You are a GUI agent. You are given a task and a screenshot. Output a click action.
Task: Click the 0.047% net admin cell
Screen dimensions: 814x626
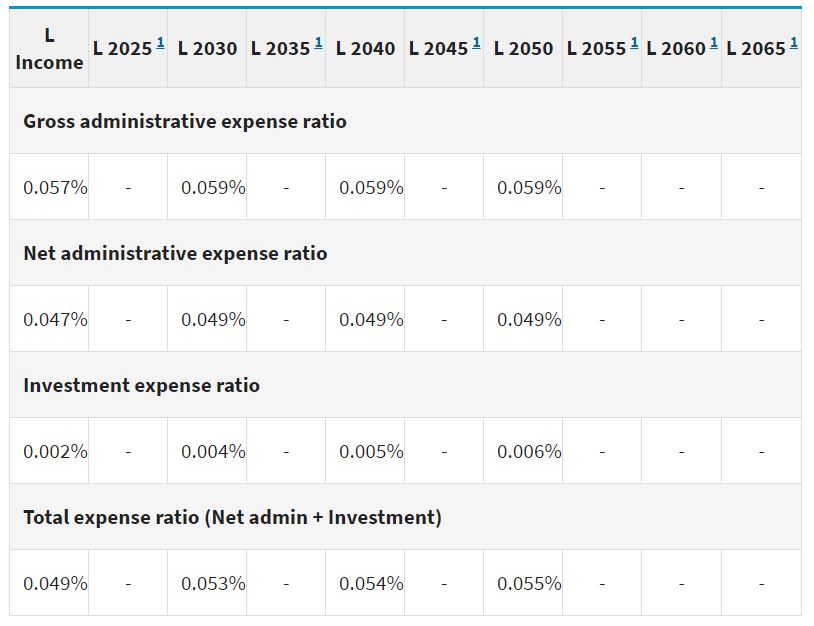(x=55, y=320)
